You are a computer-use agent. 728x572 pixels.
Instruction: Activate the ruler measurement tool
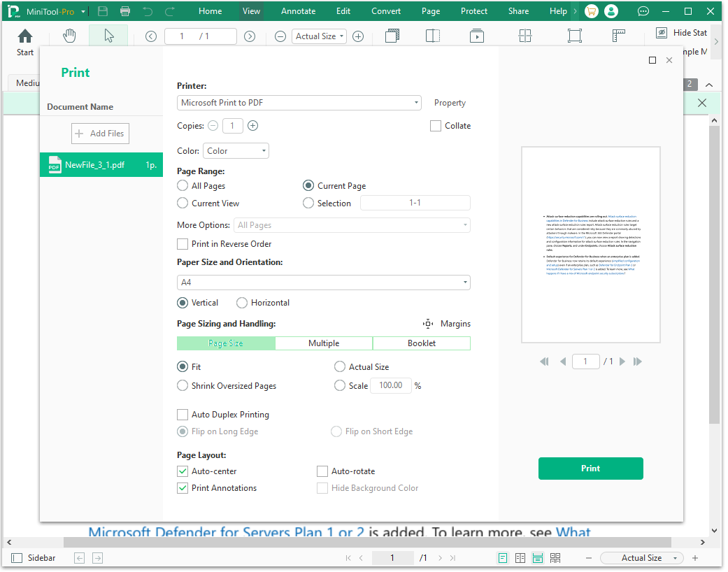click(619, 36)
